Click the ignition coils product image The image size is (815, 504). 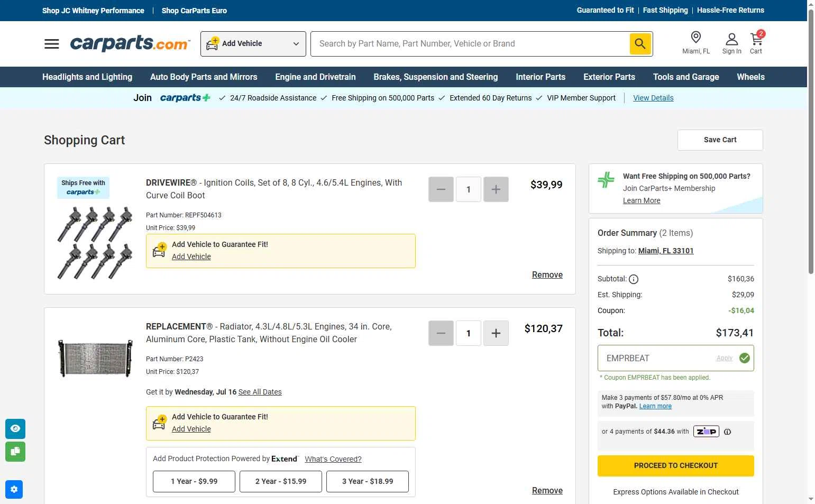point(95,243)
